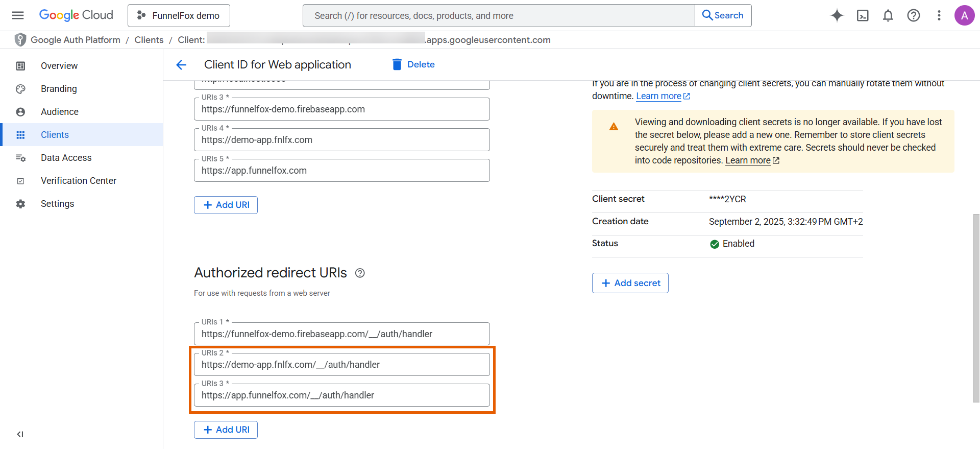
Task: Select the creation date September 2, 2025
Action: 786,222
